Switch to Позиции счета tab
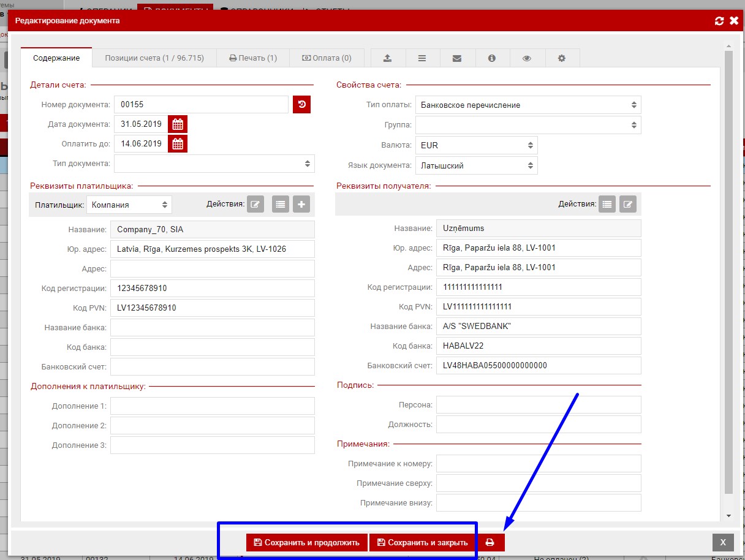 154,58
